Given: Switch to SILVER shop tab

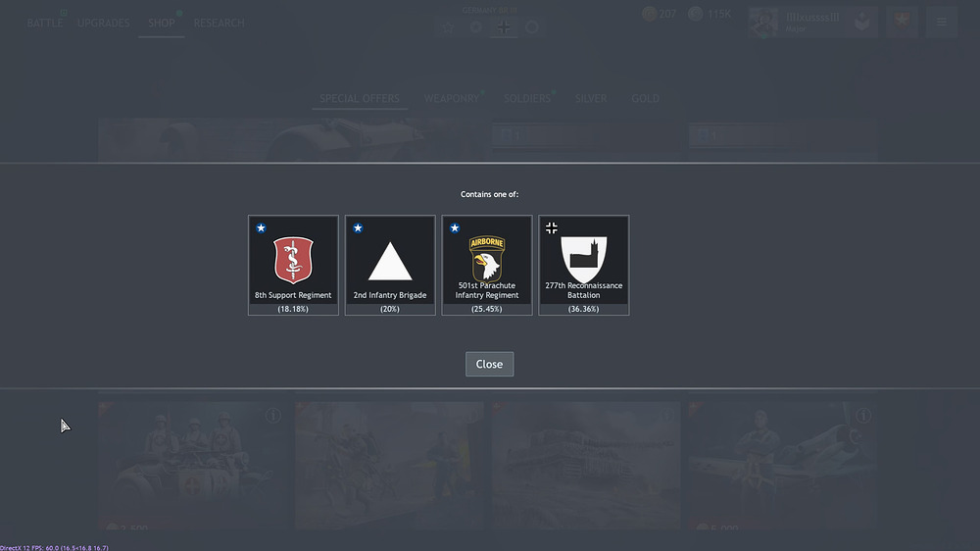Looking at the screenshot, I should 591,99.
